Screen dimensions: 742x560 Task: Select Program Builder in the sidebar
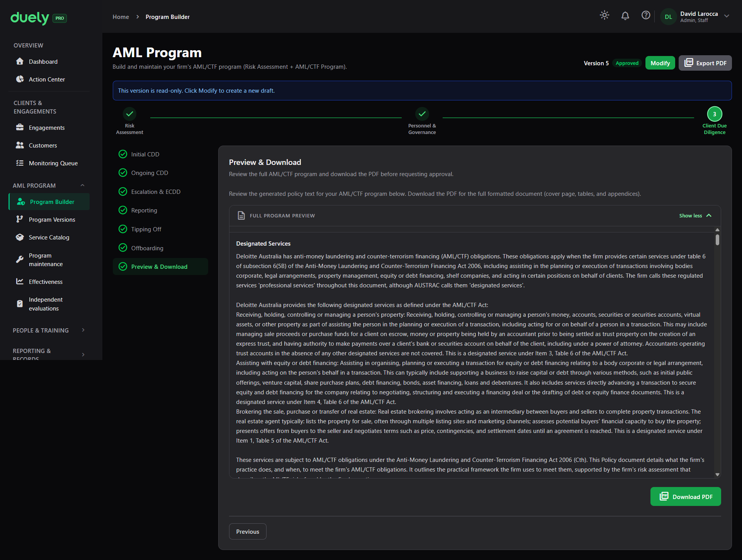49,202
